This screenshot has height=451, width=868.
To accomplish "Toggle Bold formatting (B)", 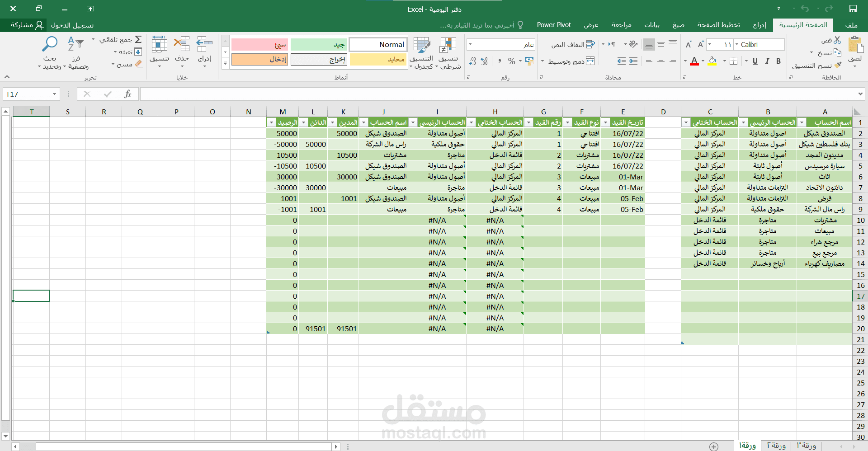I will 778,61.
